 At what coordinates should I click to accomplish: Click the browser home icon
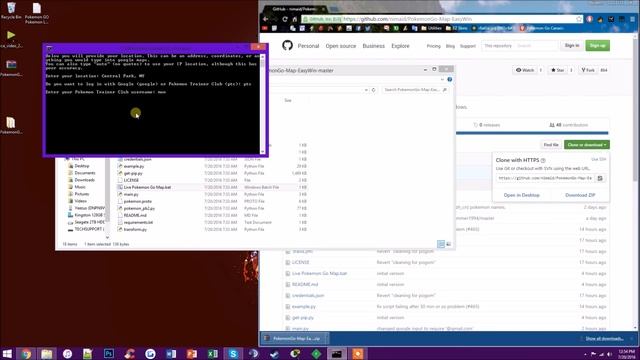coord(295,19)
